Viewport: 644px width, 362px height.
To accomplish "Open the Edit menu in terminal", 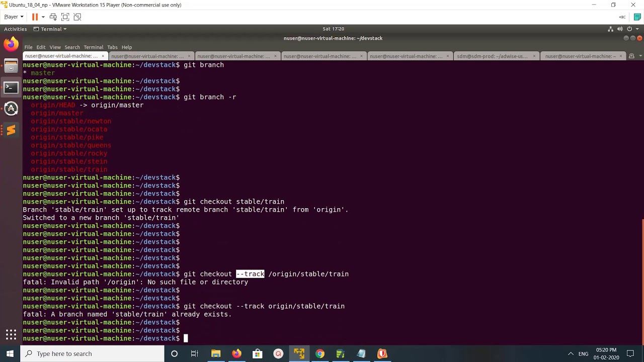I will 41,47.
